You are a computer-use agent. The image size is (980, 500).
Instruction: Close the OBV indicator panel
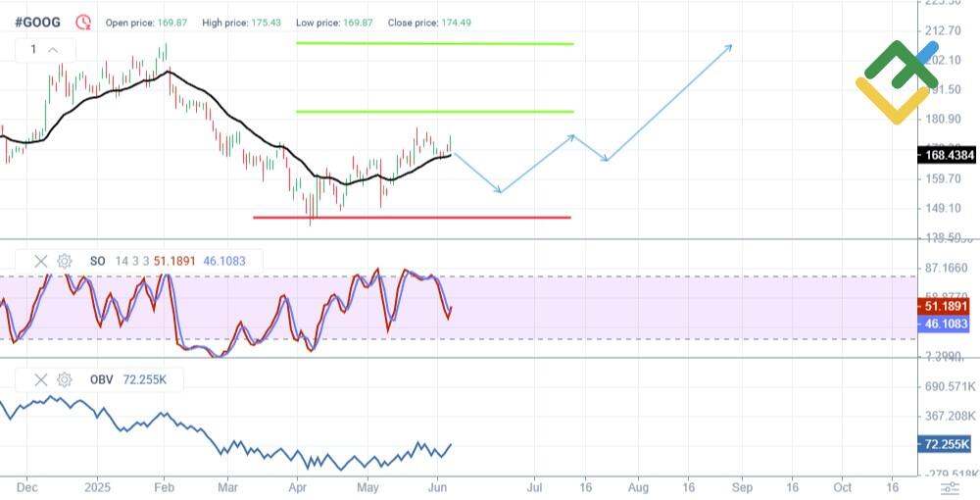[x=41, y=379]
